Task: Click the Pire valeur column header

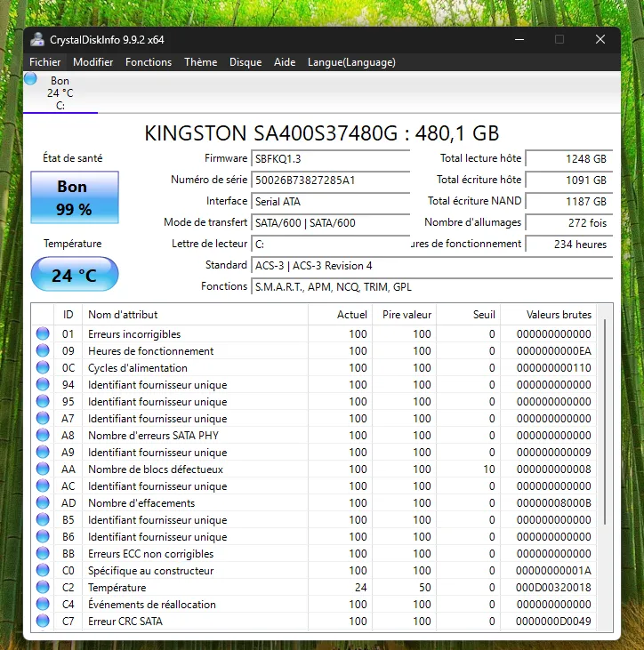Action: [405, 315]
